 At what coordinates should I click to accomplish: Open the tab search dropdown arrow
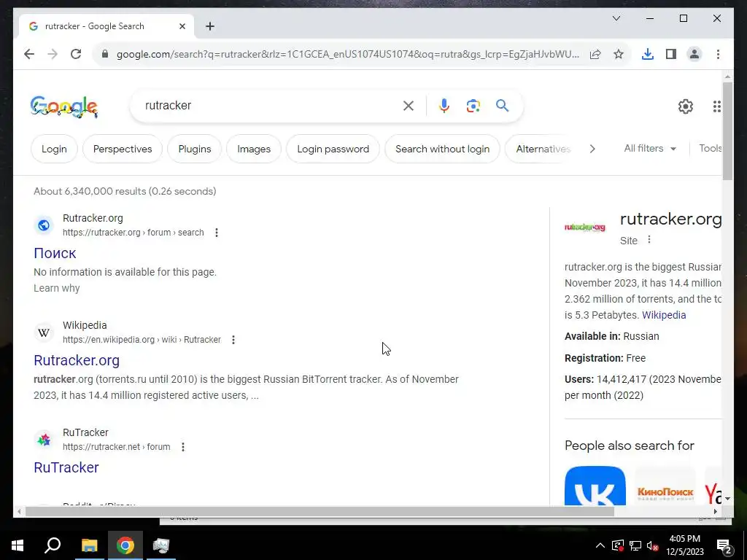[616, 18]
